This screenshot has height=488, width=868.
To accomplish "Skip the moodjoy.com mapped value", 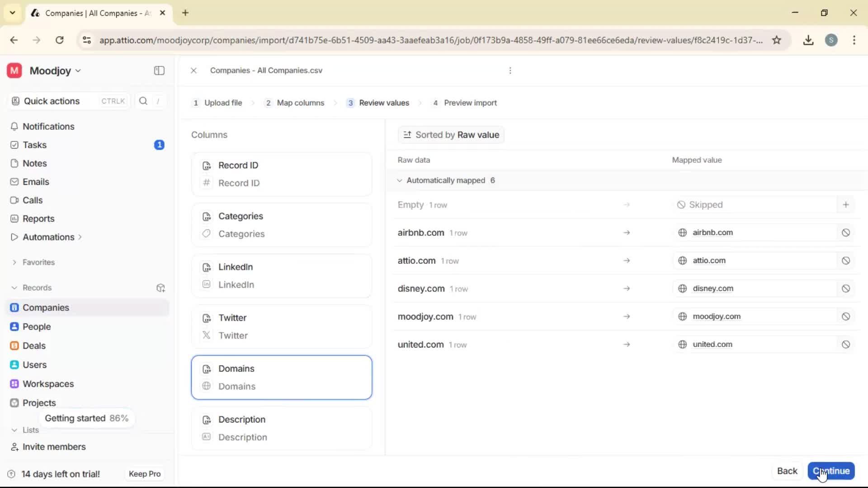I will coord(845,316).
